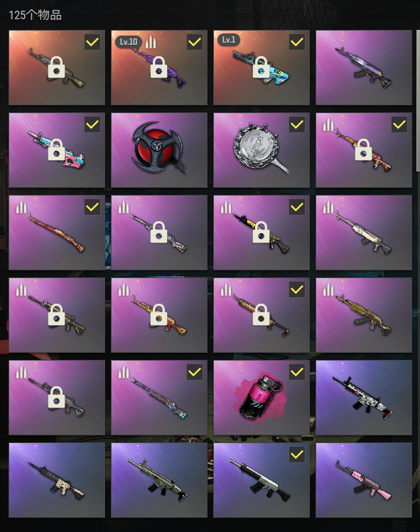Choose the pink smoke grenade skin
Viewport: 420px width, 532px height.
click(x=262, y=398)
